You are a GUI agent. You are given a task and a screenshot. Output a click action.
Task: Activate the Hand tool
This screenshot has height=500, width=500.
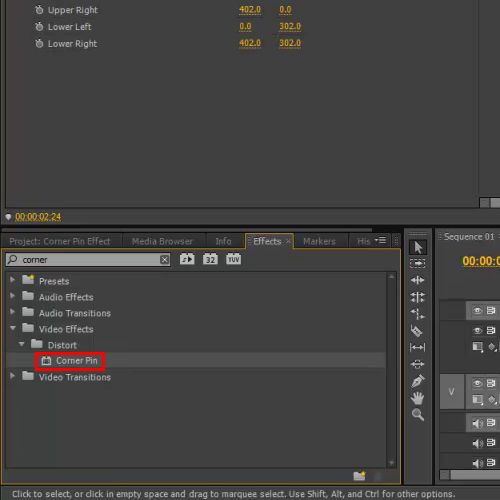coord(418,398)
